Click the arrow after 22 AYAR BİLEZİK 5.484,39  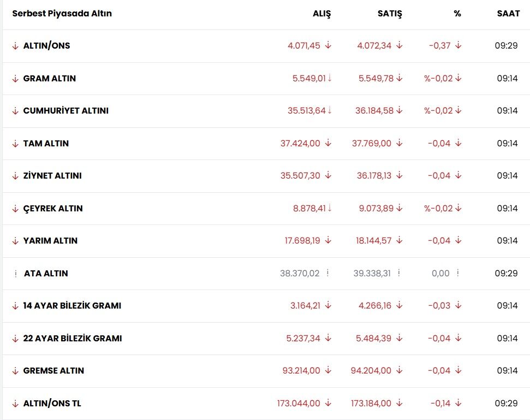point(400,338)
